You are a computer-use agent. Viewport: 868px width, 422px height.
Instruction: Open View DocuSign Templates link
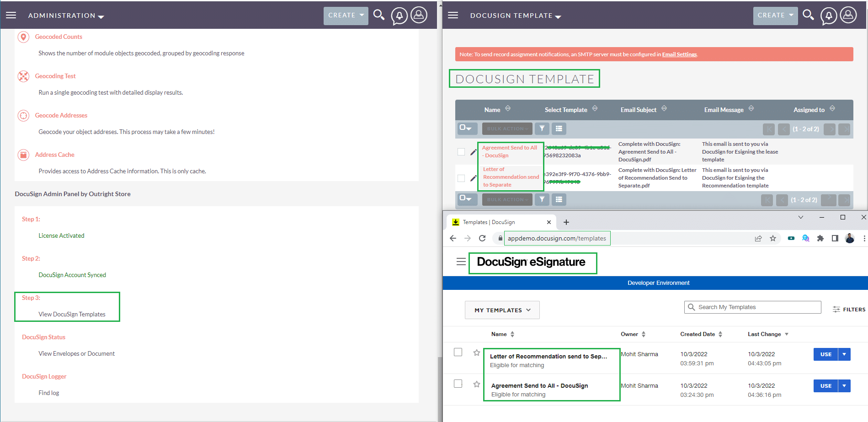[72, 314]
